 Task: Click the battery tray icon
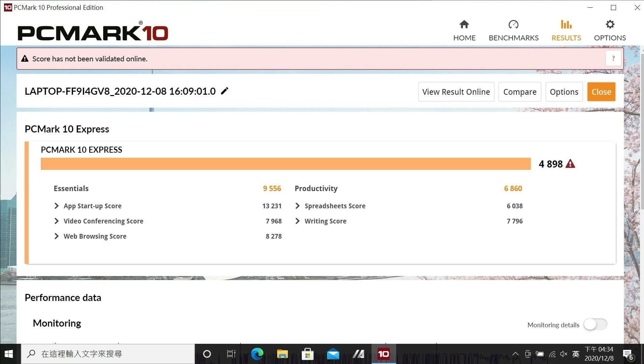click(539, 354)
